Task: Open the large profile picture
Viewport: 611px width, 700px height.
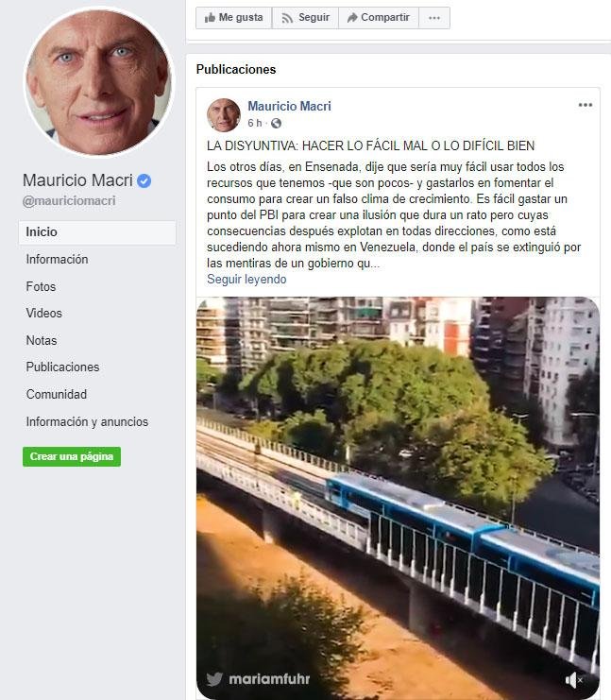Action: [99, 81]
